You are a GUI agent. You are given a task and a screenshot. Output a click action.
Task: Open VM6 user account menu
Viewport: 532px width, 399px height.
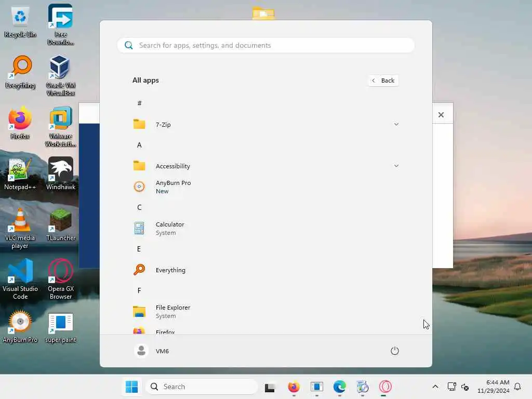151,351
